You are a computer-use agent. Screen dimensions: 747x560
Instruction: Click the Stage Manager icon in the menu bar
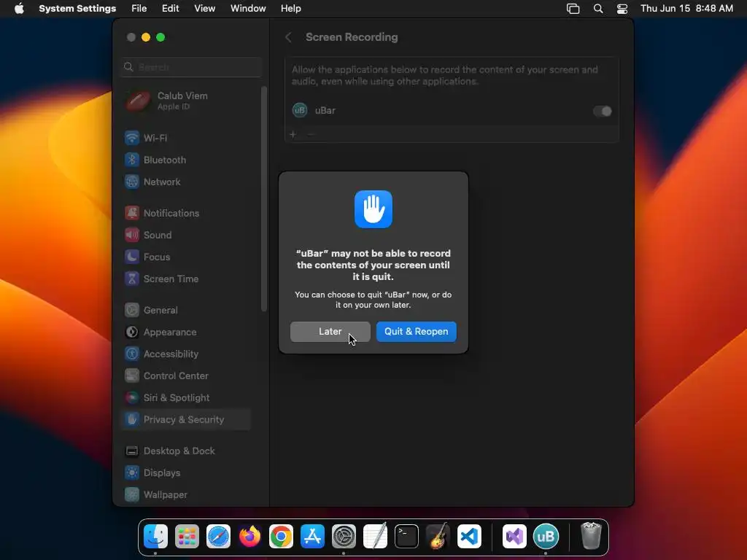point(573,9)
